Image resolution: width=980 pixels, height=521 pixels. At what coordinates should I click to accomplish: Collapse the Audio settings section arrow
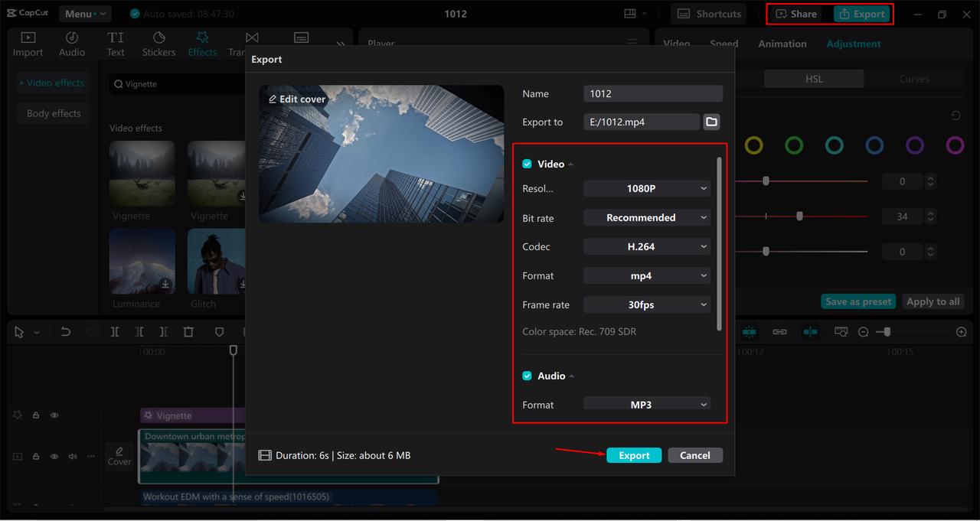tap(572, 376)
